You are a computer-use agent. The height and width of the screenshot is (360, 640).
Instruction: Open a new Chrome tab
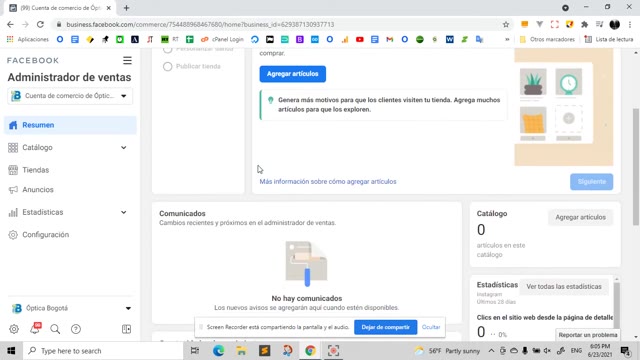tap(127, 8)
